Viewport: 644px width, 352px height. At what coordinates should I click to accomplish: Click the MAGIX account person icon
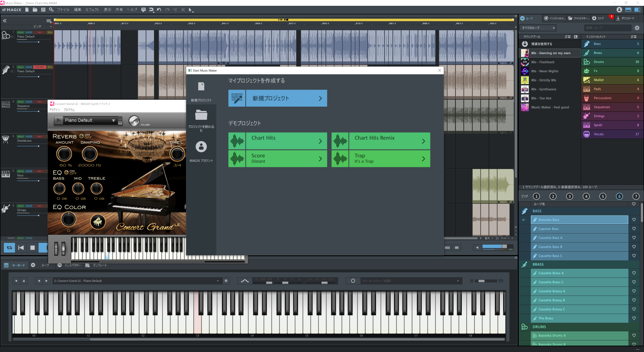click(201, 147)
